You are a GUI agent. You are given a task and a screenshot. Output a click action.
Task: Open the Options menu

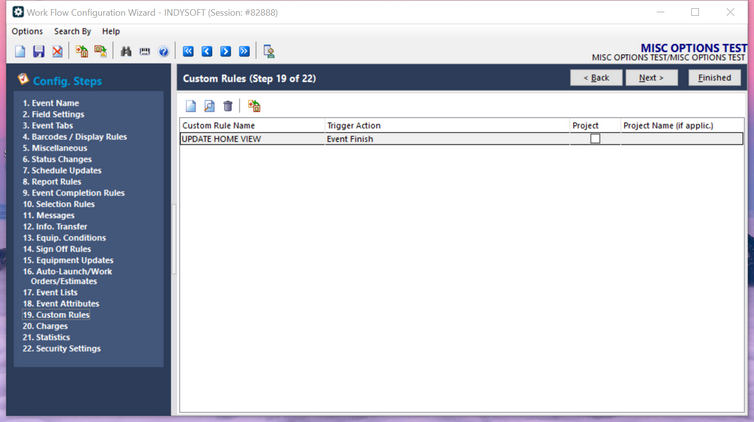click(27, 32)
